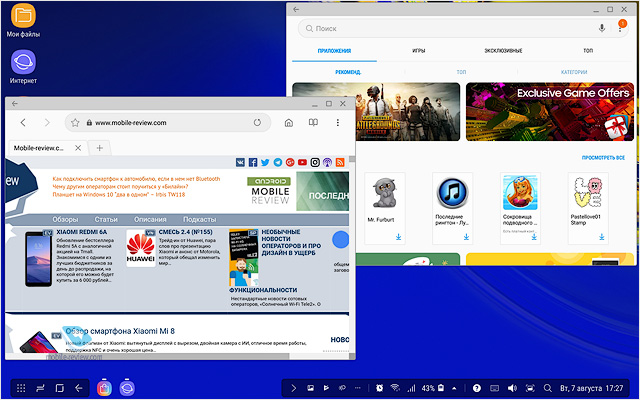640x400 pixels.
Task: Click the browser forward arrow
Action: [x=47, y=122]
